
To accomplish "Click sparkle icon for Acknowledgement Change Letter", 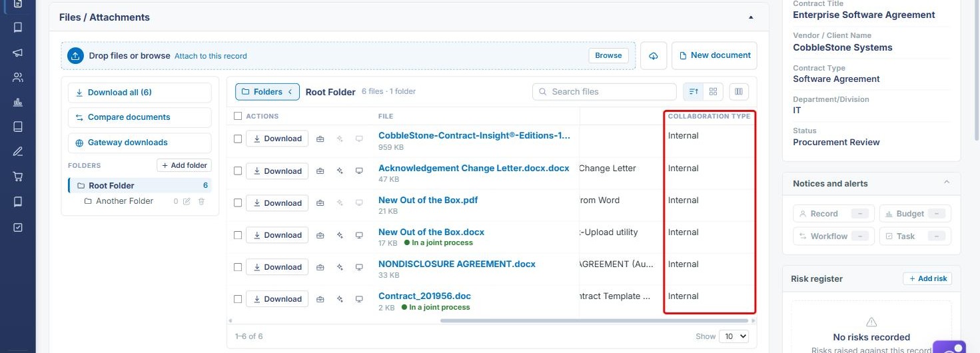I will [x=340, y=171].
